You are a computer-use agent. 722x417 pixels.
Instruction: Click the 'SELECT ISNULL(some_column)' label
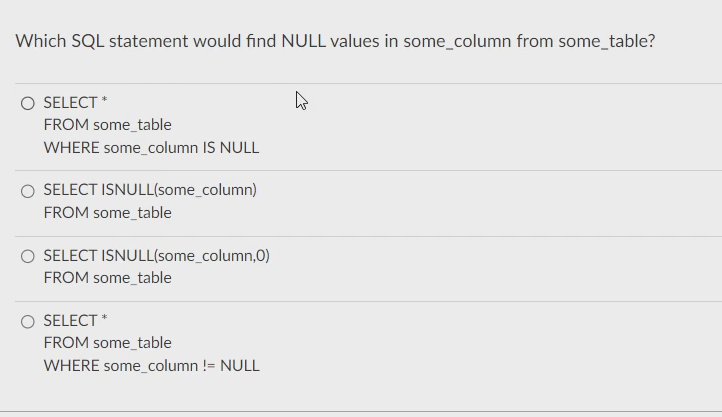(150, 190)
